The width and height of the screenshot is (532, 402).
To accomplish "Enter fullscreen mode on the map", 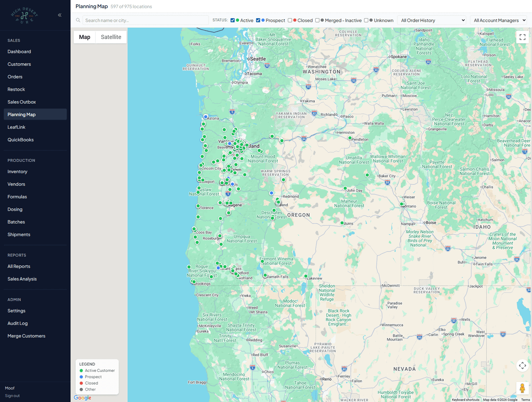I will (x=522, y=37).
